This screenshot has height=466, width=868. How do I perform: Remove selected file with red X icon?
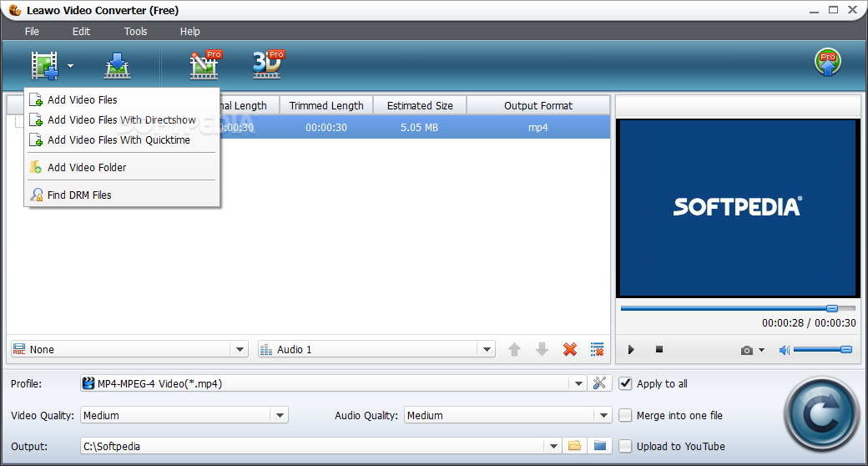click(569, 349)
